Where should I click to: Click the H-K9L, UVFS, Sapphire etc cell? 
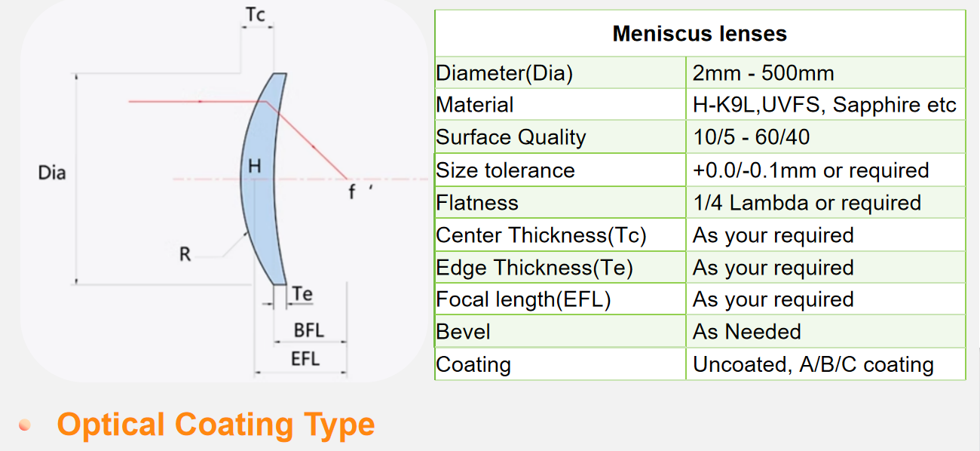pyautogui.click(x=826, y=106)
